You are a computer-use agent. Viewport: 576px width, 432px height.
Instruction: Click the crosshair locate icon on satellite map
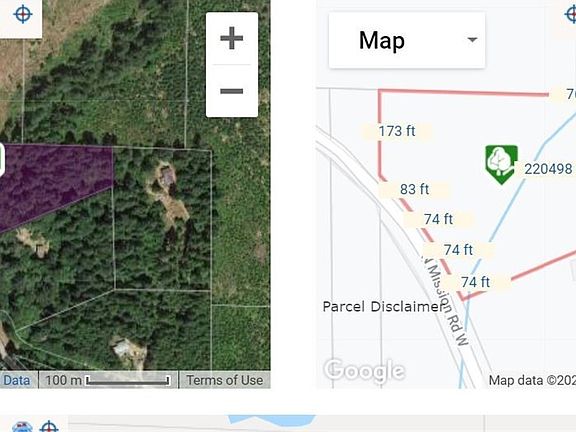22,14
